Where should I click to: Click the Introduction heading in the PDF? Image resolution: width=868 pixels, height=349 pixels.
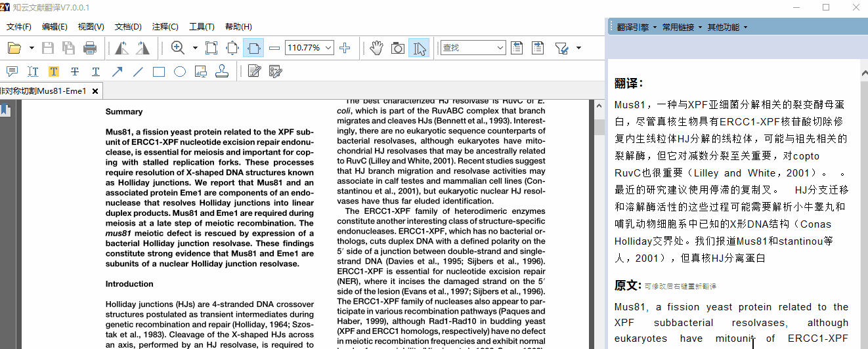[x=129, y=284]
